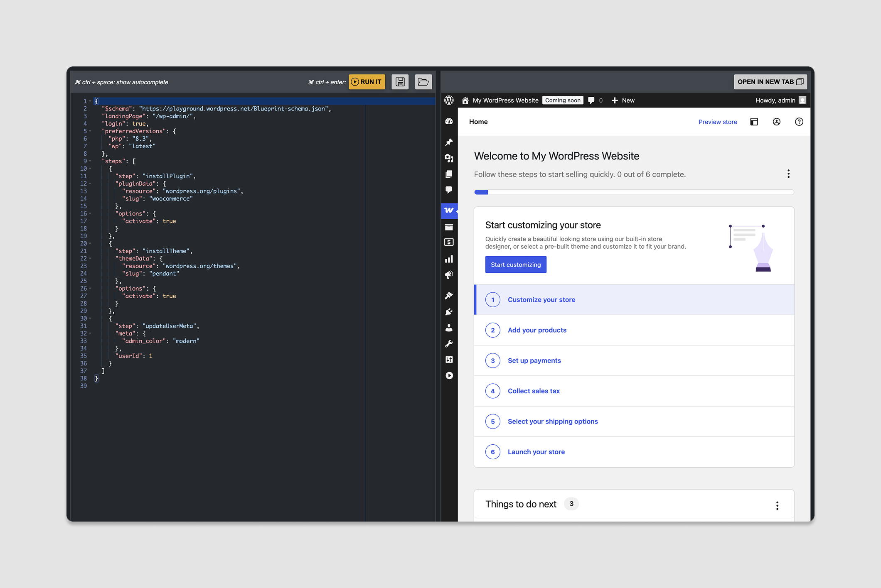881x588 pixels.
Task: Click the Things to do next count badge
Action: point(571,504)
